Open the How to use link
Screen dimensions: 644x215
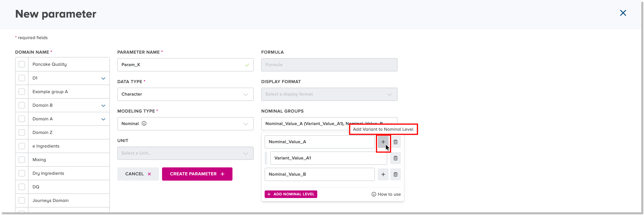coord(386,194)
